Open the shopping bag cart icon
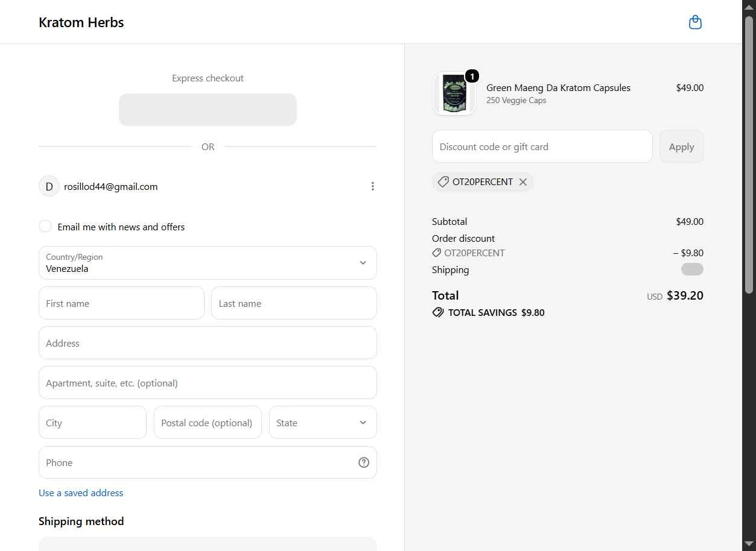Image resolution: width=756 pixels, height=551 pixels. point(695,22)
